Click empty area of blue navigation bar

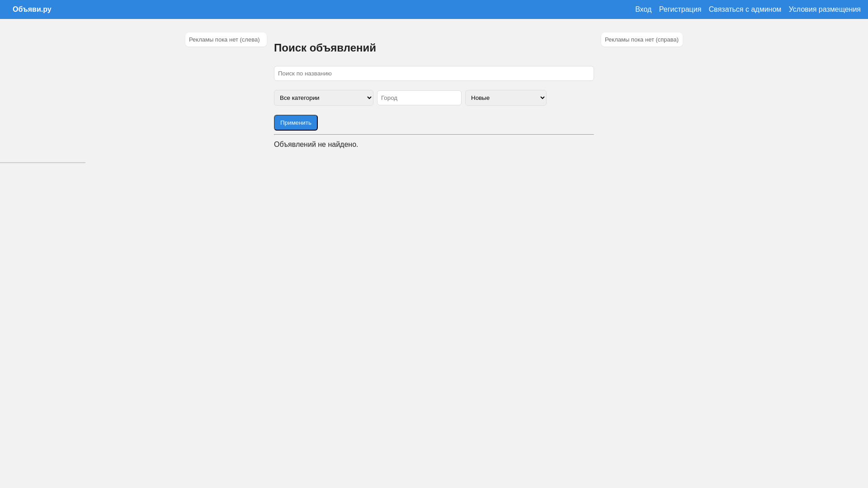point(344,9)
